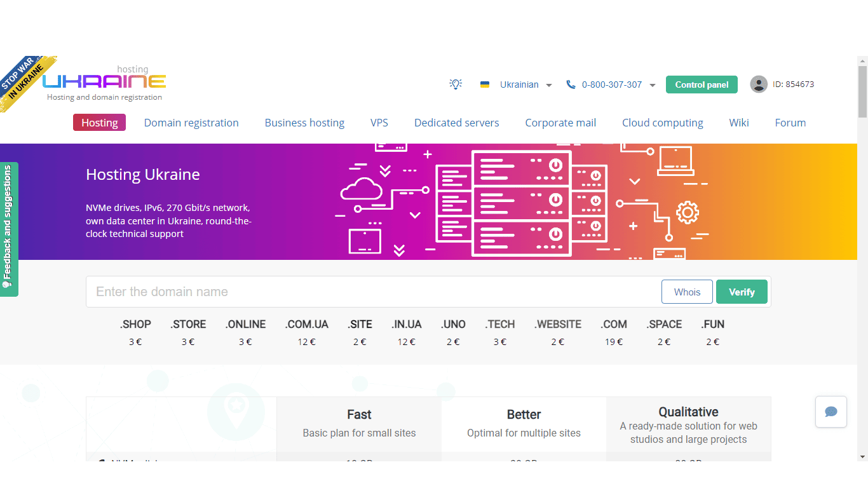Click the Better plan column header
The height and width of the screenshot is (488, 868).
[524, 424]
